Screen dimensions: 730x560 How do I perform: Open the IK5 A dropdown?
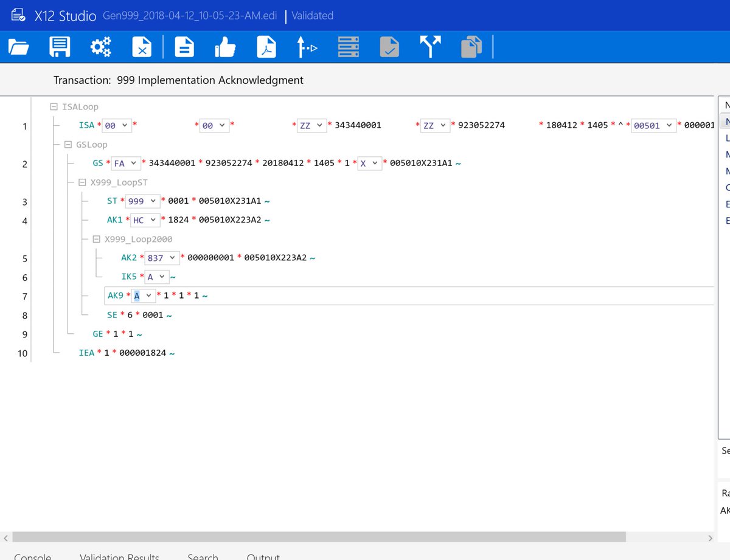(x=156, y=277)
